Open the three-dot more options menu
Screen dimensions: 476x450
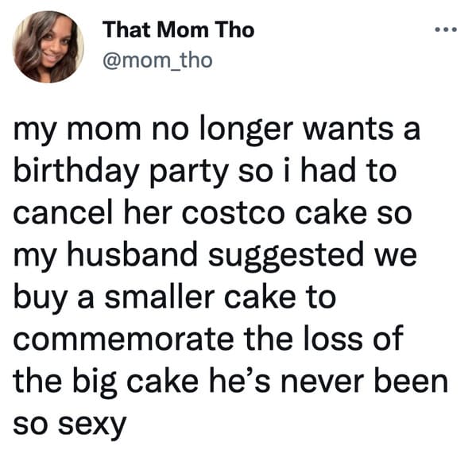(445, 29)
